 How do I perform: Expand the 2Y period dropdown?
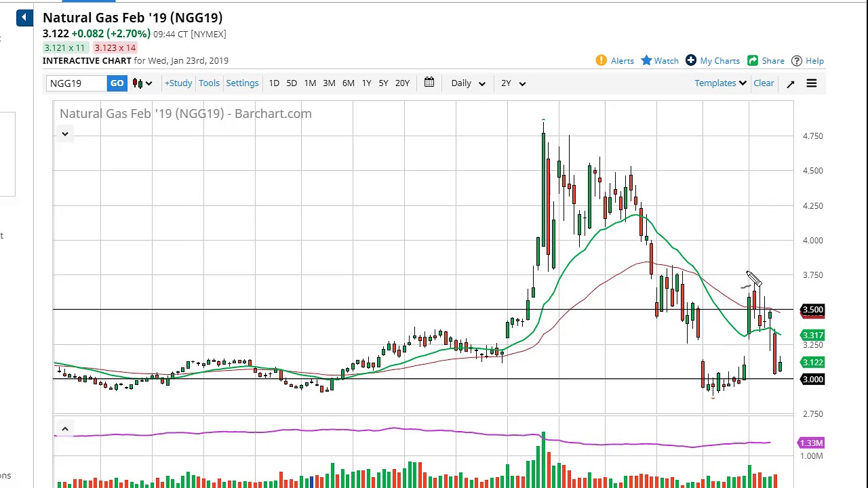[x=513, y=83]
